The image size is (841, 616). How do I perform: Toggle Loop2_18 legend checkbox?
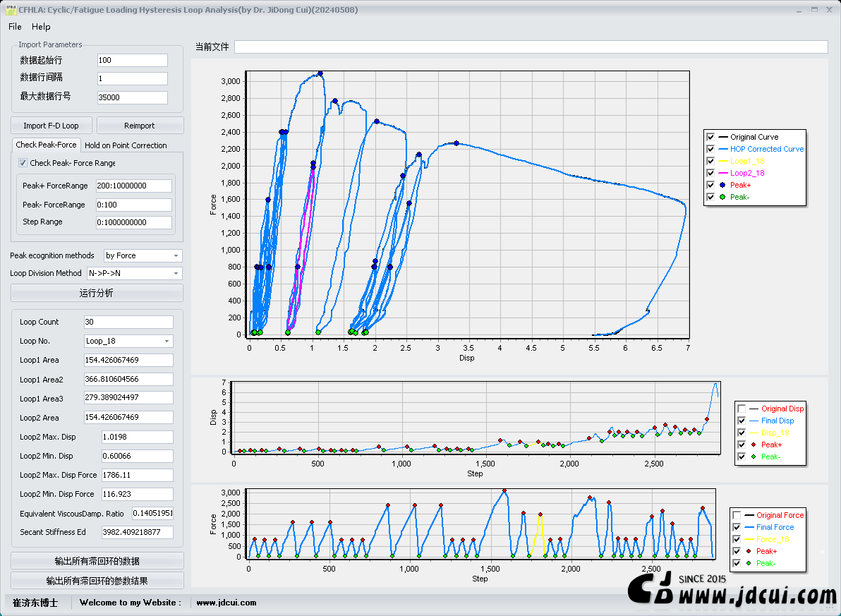coord(710,173)
